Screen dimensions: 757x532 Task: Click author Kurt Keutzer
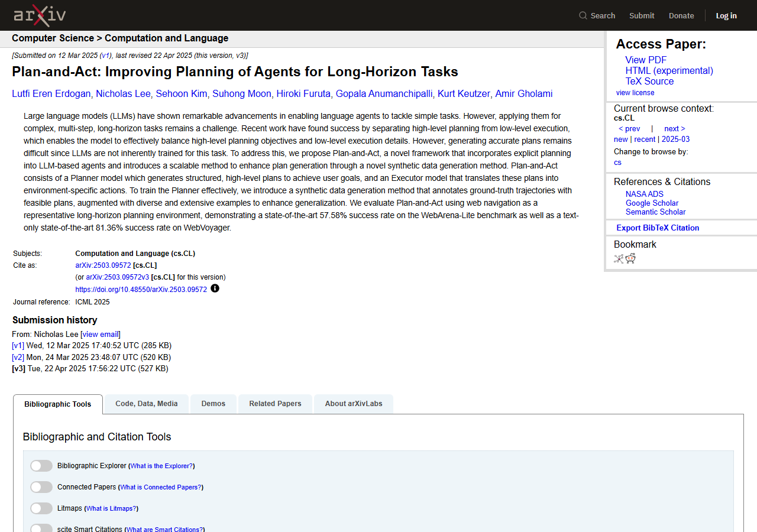tap(464, 93)
